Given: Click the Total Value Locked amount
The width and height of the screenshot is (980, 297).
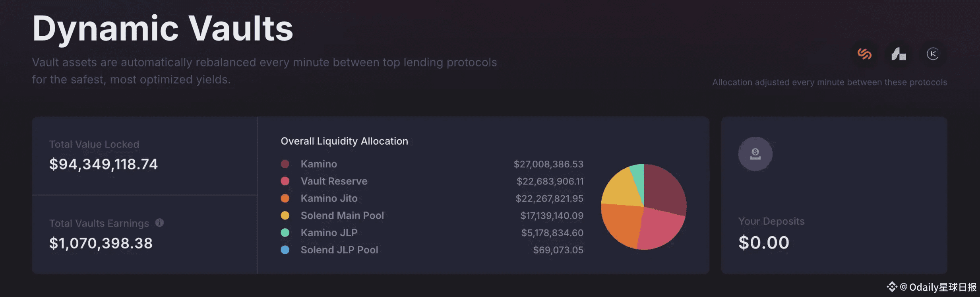Looking at the screenshot, I should click(x=103, y=164).
